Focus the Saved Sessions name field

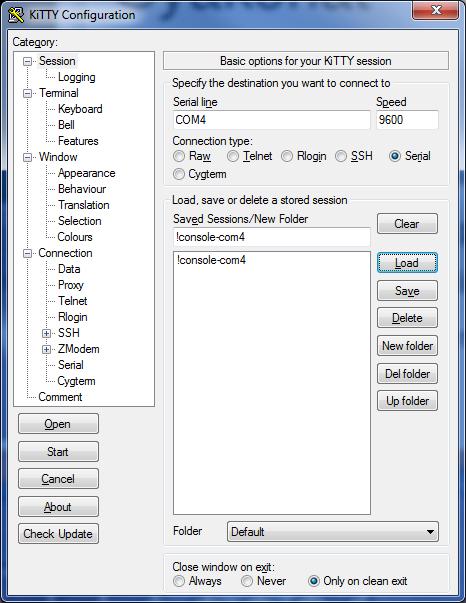tap(271, 237)
